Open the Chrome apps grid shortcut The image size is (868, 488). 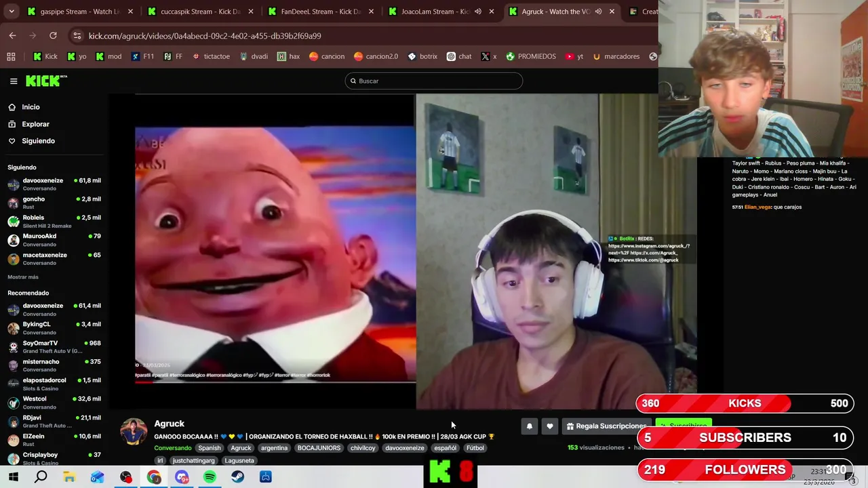[x=11, y=56]
